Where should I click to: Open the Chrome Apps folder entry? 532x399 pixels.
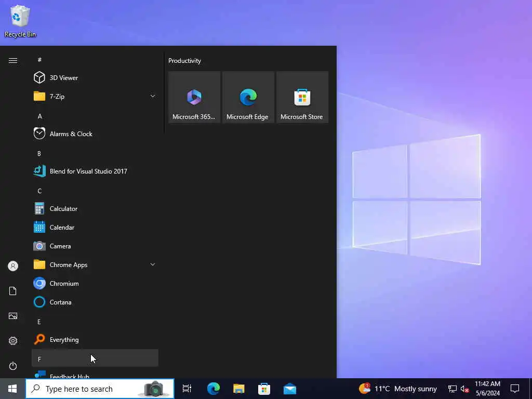pyautogui.click(x=95, y=264)
